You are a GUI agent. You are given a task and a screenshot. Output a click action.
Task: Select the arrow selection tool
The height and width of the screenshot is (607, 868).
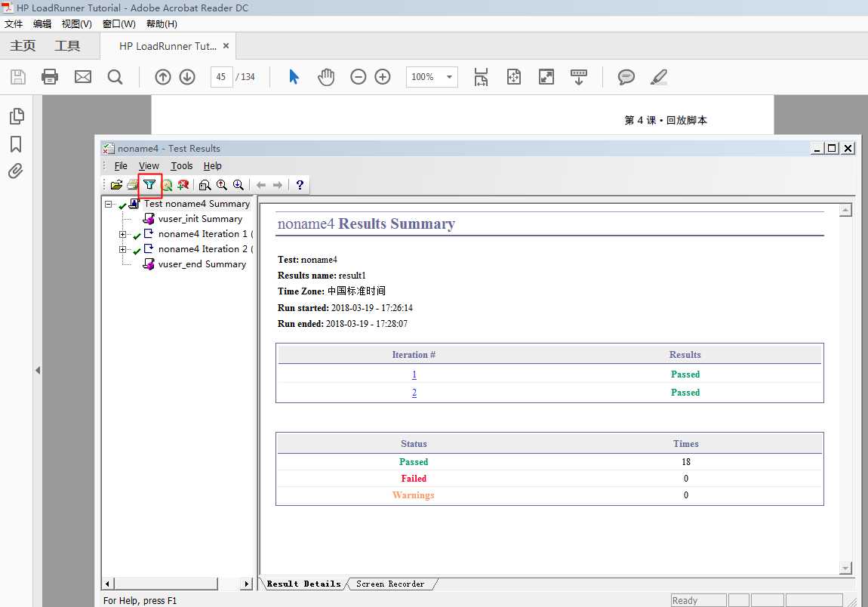(x=294, y=76)
